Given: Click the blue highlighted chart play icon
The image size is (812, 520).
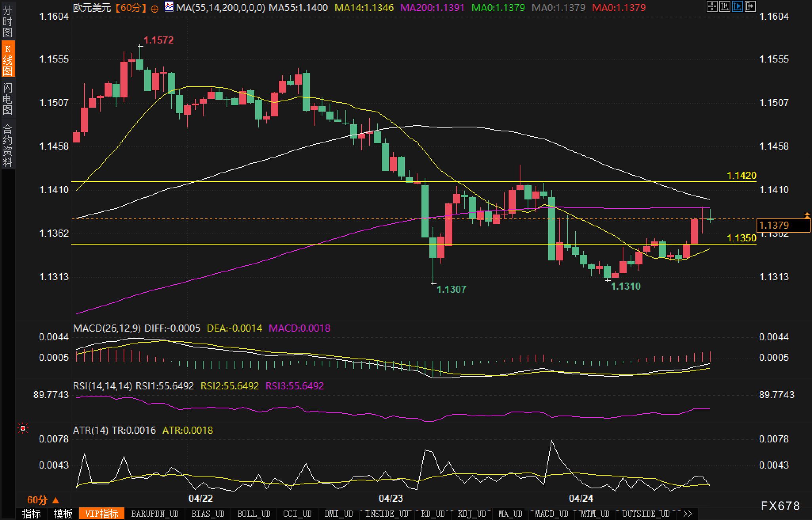Looking at the screenshot, I should tap(737, 7).
